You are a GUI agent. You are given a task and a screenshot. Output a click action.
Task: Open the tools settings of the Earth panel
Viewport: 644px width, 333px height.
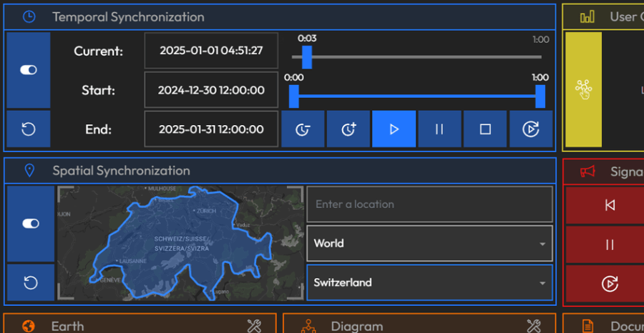pyautogui.click(x=254, y=327)
